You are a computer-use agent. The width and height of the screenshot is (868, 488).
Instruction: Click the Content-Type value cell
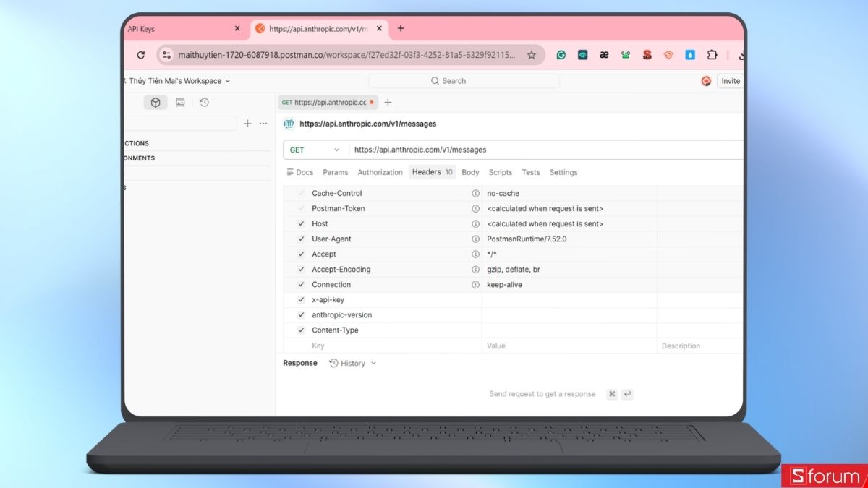(x=569, y=330)
